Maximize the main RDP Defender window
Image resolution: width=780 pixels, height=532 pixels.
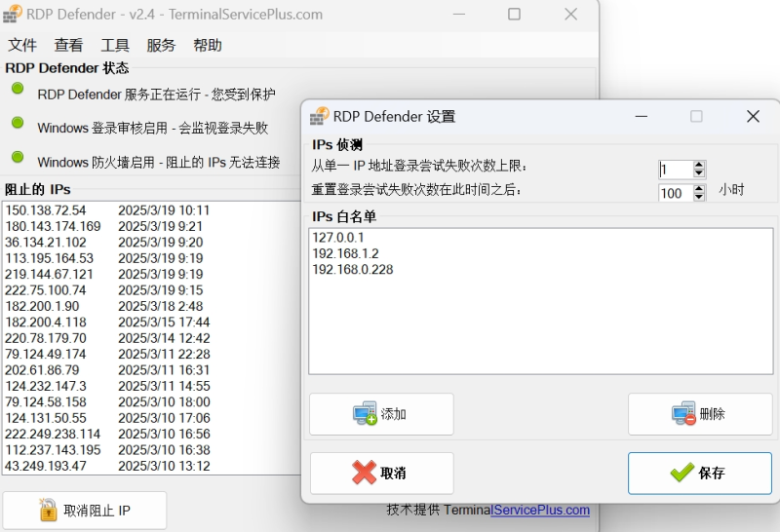(x=515, y=14)
